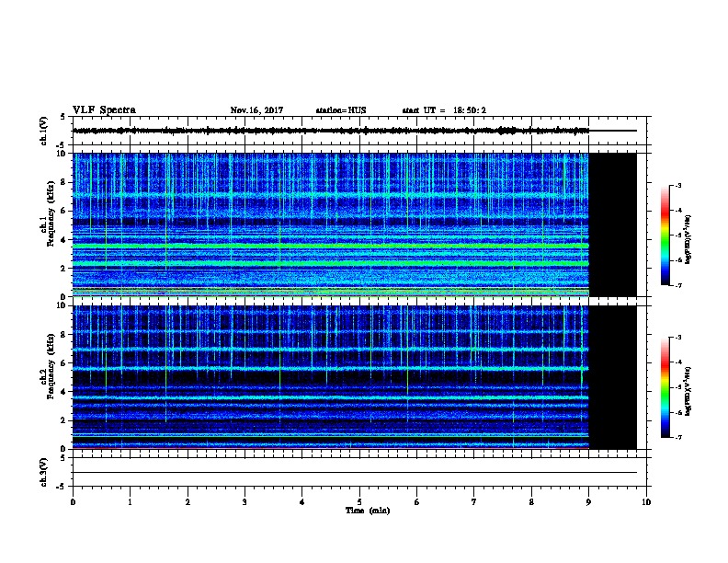Image resolution: width=728 pixels, height=563 pixels.
Task: Click time axis tick label "10"
Action: tap(646, 501)
